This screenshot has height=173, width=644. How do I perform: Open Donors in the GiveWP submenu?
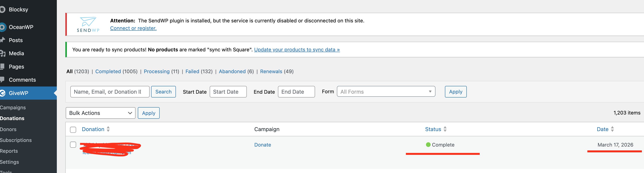(8, 129)
